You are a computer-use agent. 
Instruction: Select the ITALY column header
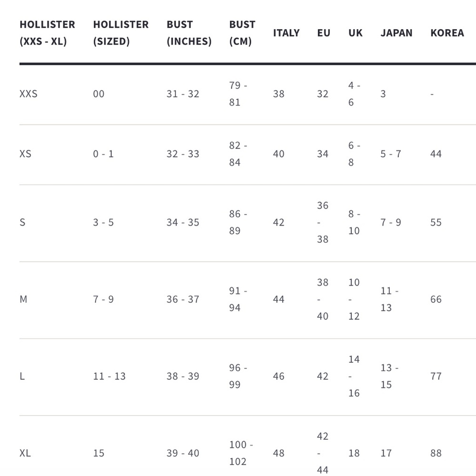pyautogui.click(x=286, y=33)
